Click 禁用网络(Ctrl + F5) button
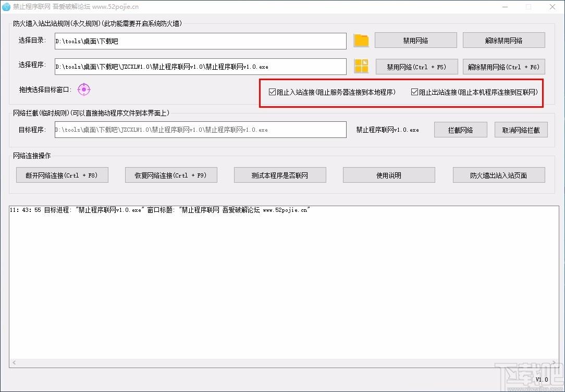 [x=416, y=67]
